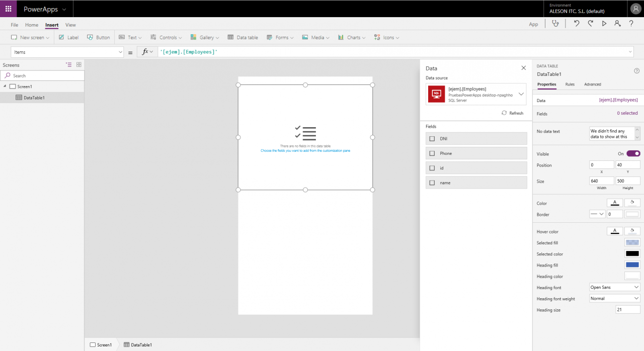644x351 pixels.
Task: Change the Heading font from Open Sans
Action: (x=614, y=287)
